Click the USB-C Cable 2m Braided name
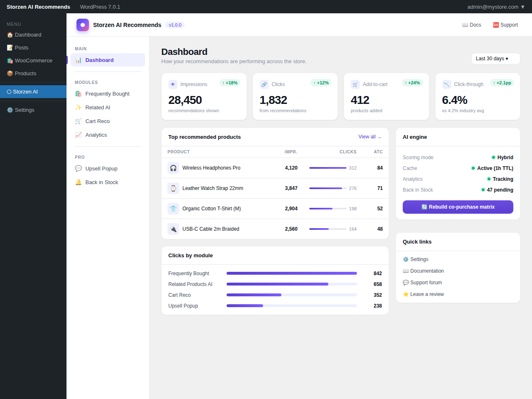Image resolution: width=532 pixels, height=399 pixels. click(211, 229)
